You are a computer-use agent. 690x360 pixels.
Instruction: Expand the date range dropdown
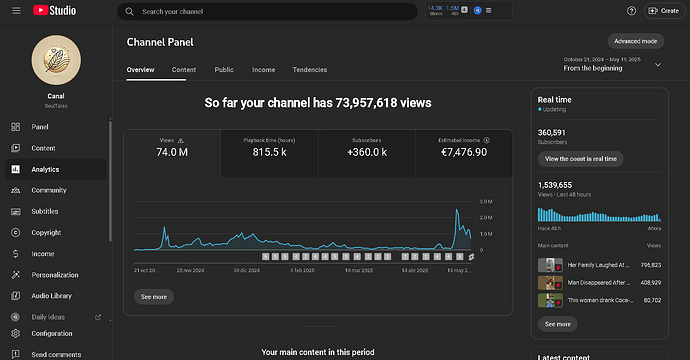(x=657, y=65)
